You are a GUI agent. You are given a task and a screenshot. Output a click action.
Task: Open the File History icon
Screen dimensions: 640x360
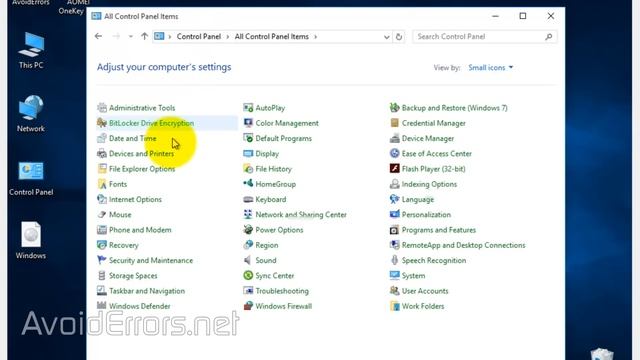tap(248, 169)
